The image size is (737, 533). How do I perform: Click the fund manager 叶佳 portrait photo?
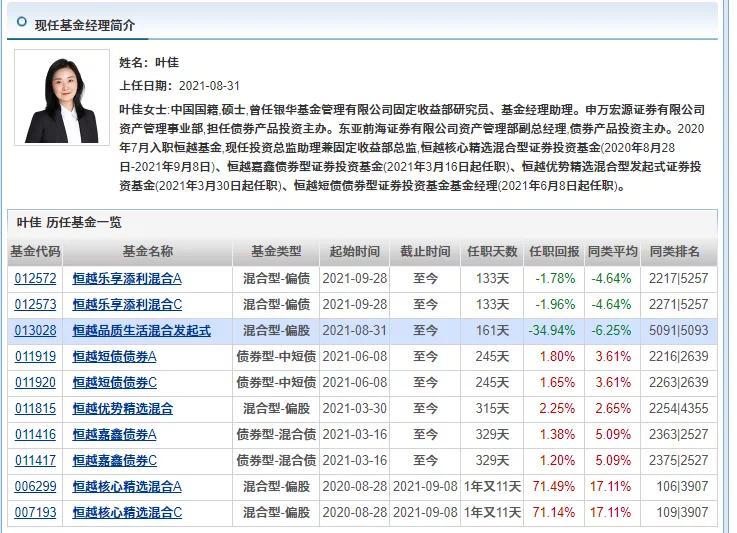point(62,97)
